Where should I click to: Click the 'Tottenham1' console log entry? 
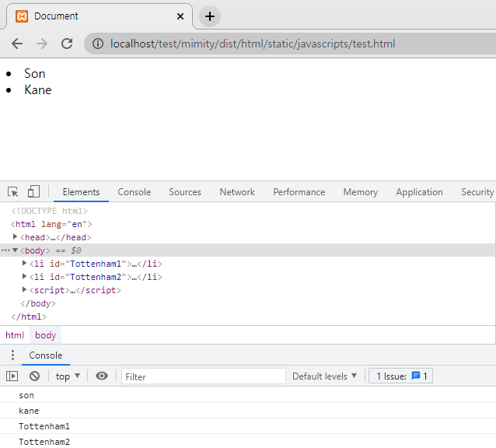44,426
